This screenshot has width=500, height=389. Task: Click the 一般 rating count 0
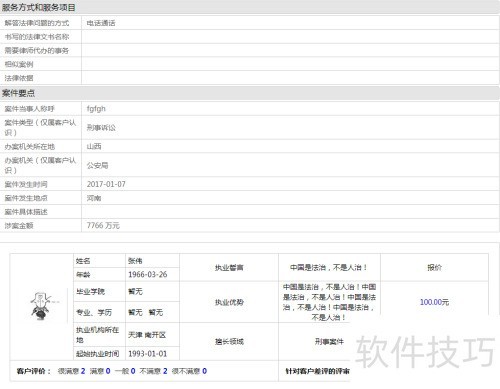133,371
